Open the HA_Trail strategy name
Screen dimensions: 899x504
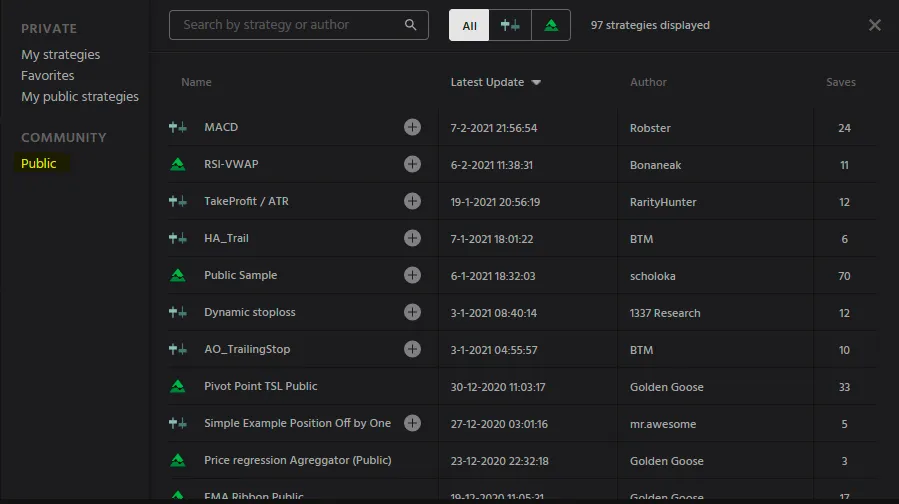(226, 238)
